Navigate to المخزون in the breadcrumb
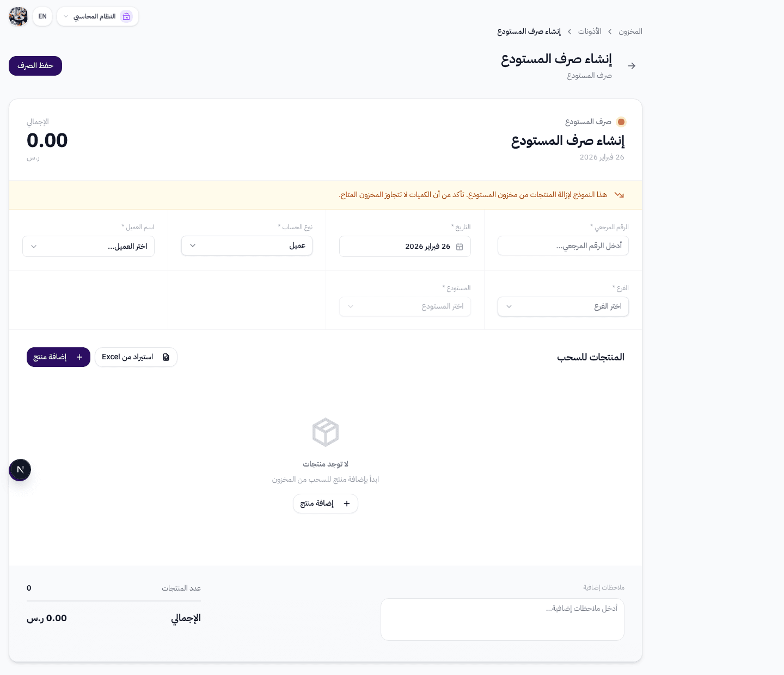This screenshot has width=784, height=675. [x=630, y=32]
